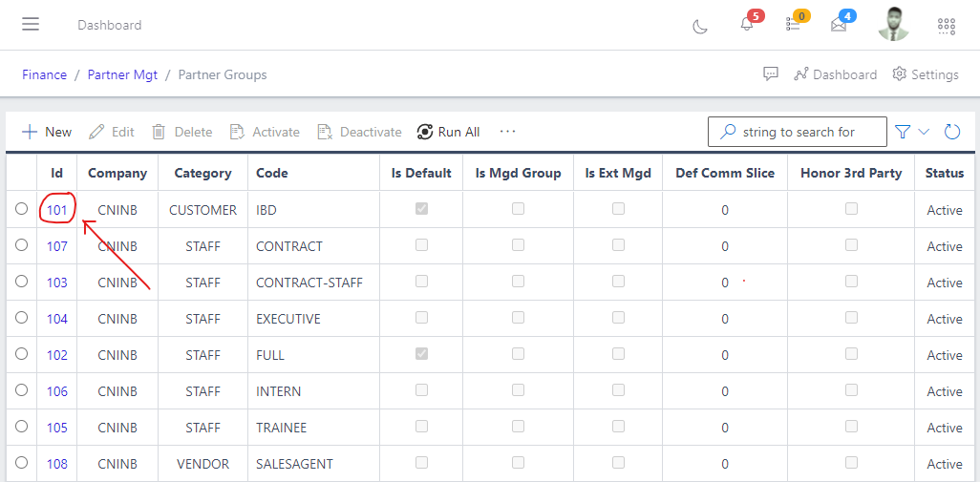980x482 pixels.
Task: Open the comments chat bubble icon
Action: [x=771, y=74]
